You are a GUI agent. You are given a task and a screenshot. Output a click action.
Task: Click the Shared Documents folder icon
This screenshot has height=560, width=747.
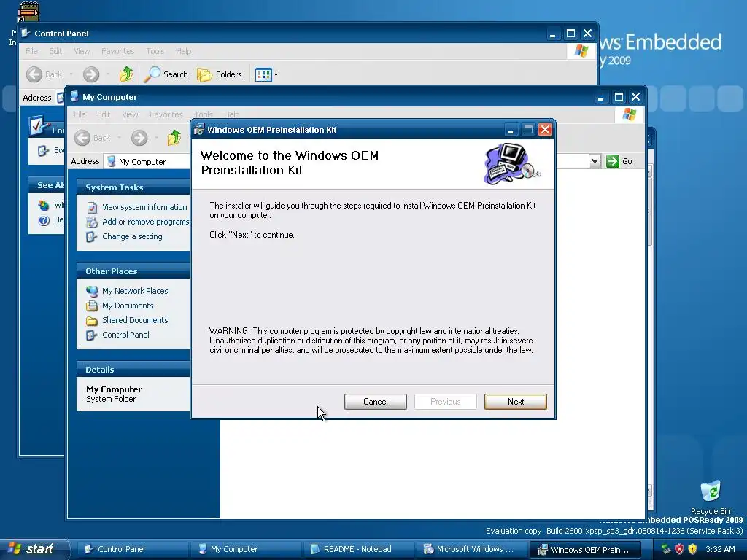pos(91,321)
